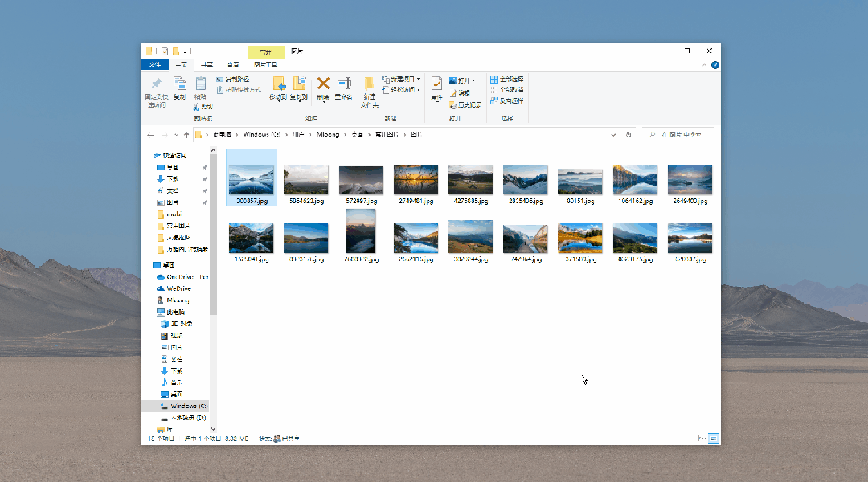Image resolution: width=868 pixels, height=482 pixels.
Task: Collapse the ribbon with the chevron beside Help
Action: point(704,65)
